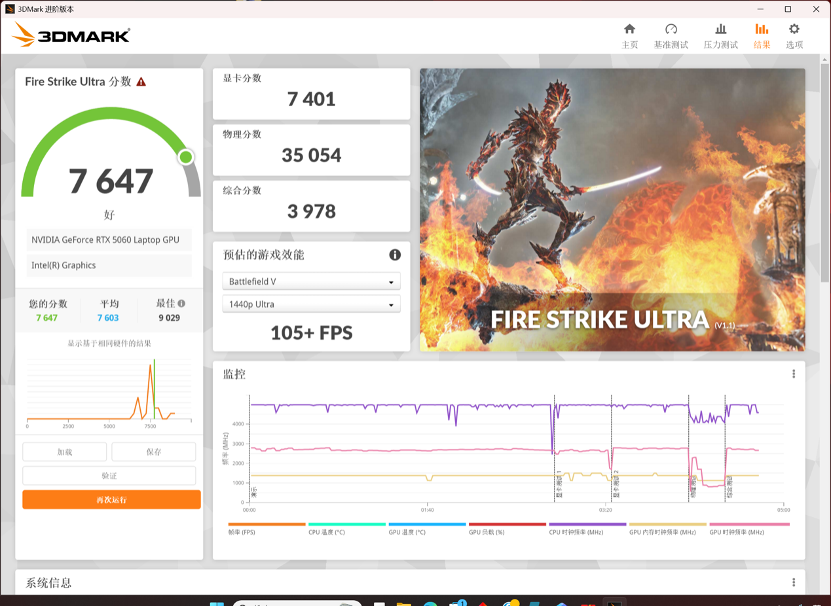Click the Fire Strike Ultra hero image
This screenshot has width=832, height=606.
coord(612,210)
